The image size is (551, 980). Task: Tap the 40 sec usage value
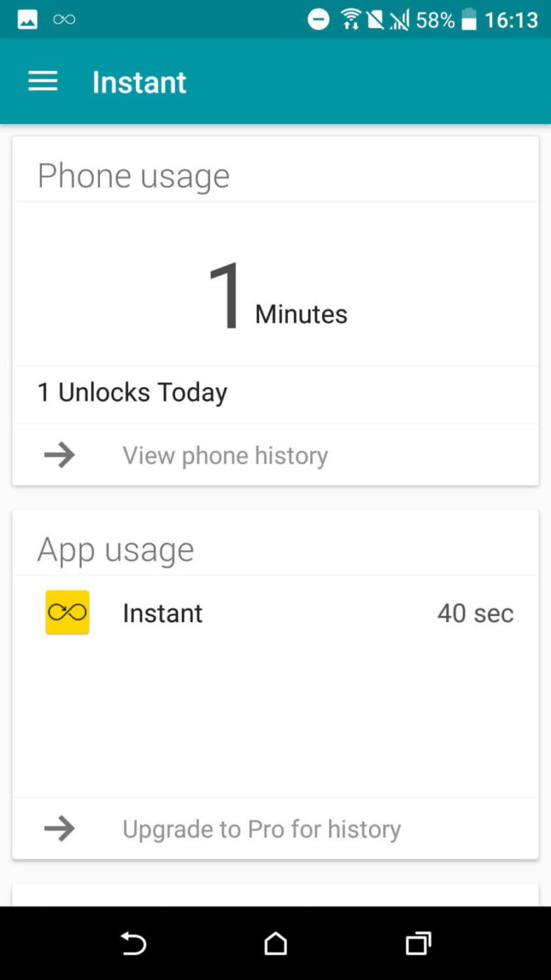click(x=475, y=612)
